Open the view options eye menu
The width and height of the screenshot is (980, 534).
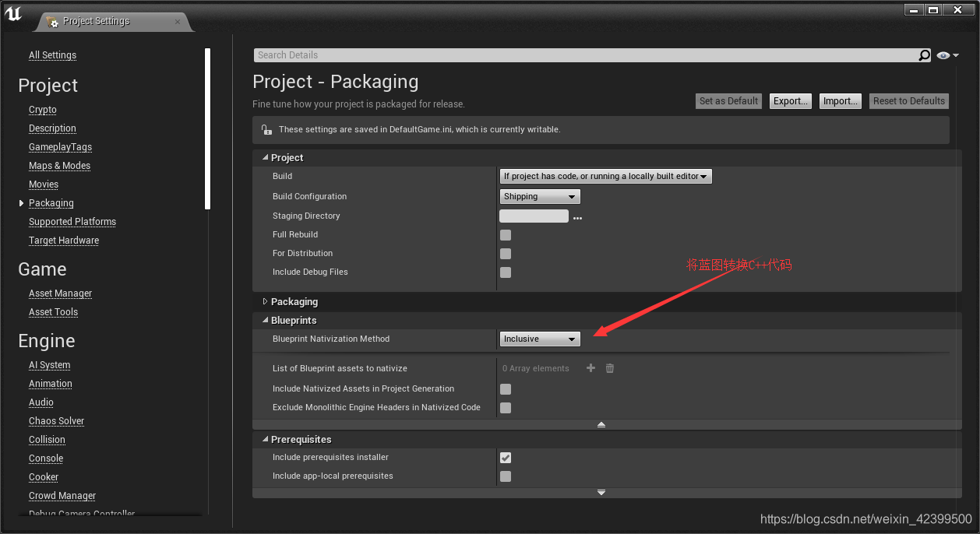947,55
